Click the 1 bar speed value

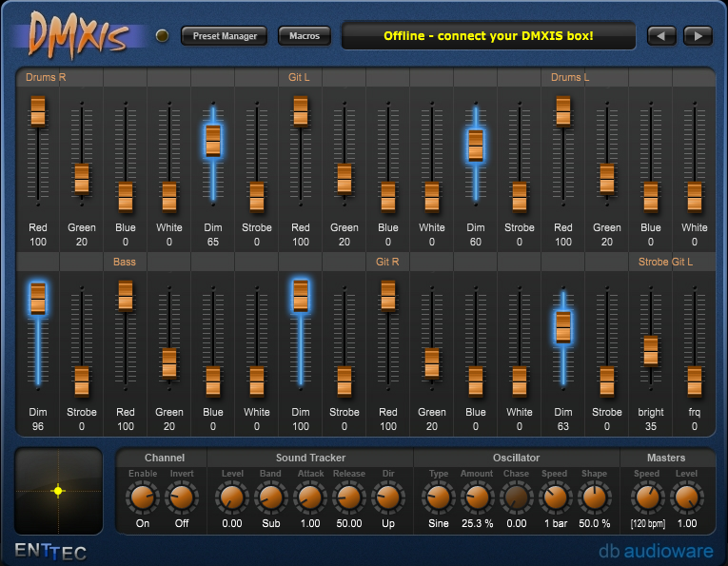pyautogui.click(x=556, y=523)
